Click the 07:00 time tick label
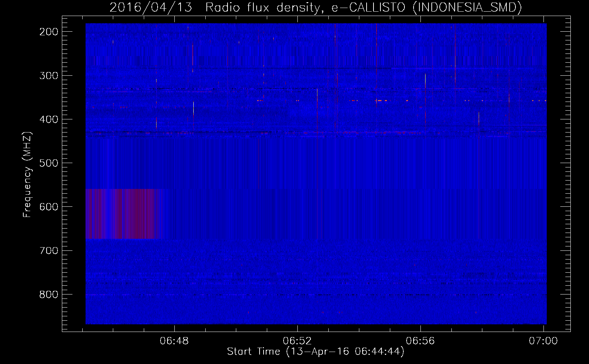589x364 pixels. click(x=543, y=341)
